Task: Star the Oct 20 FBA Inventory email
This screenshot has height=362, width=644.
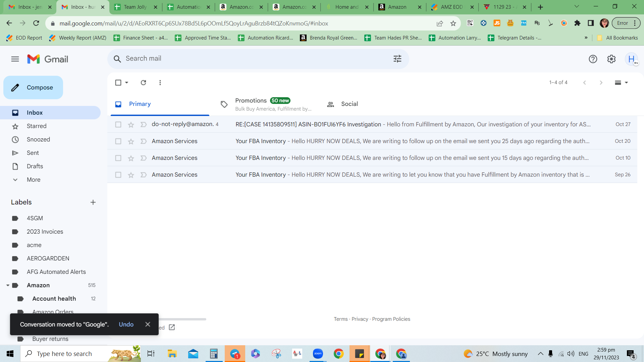Action: (x=131, y=141)
